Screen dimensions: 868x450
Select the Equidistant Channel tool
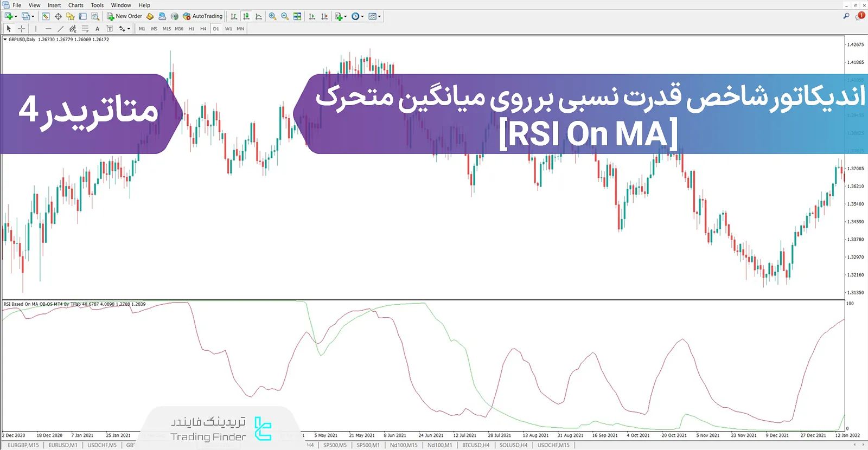tap(73, 29)
